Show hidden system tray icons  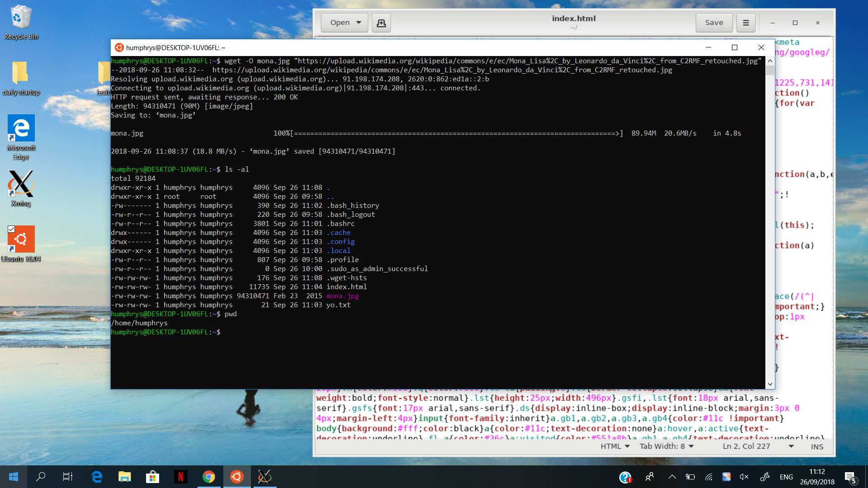[x=672, y=477]
